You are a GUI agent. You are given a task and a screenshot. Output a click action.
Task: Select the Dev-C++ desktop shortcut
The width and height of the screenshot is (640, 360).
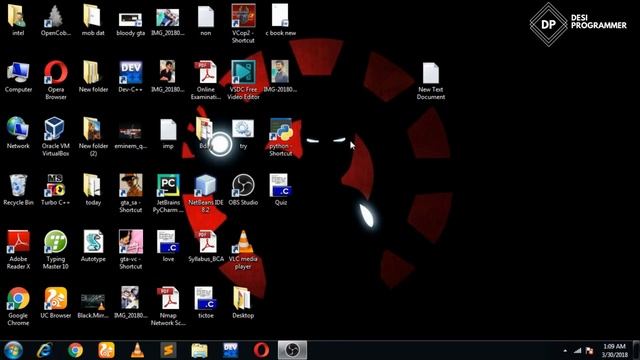pyautogui.click(x=130, y=73)
